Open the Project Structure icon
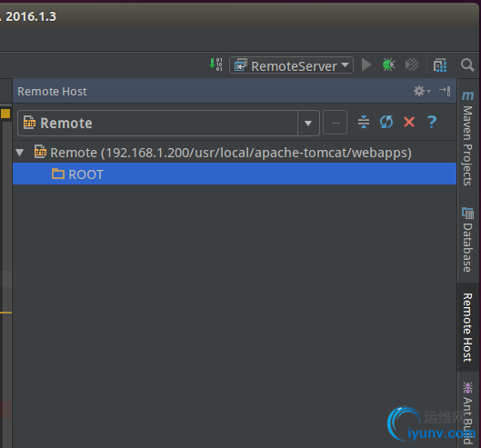The height and width of the screenshot is (448, 481). click(x=440, y=65)
